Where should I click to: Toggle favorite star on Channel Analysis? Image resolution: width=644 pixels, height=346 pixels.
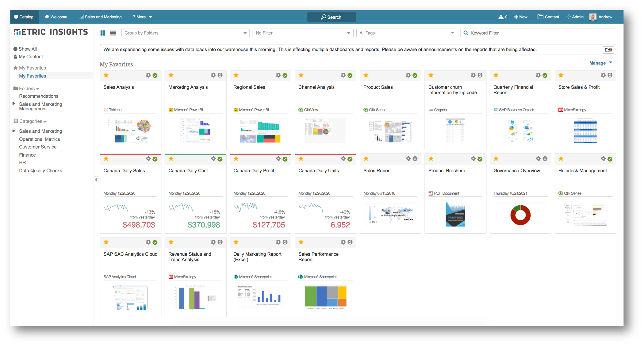(301, 75)
